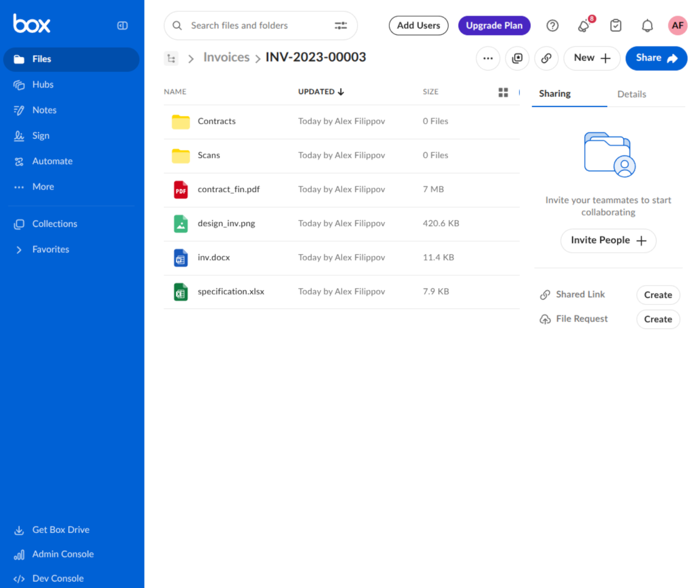700x588 pixels.
Task: Open the help question mark icon
Action: [552, 25]
